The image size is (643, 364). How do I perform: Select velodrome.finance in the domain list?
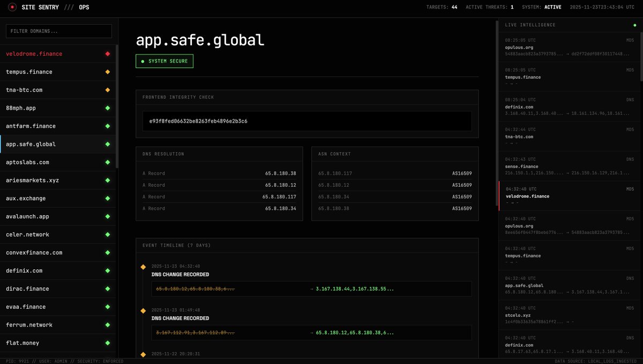[58, 54]
